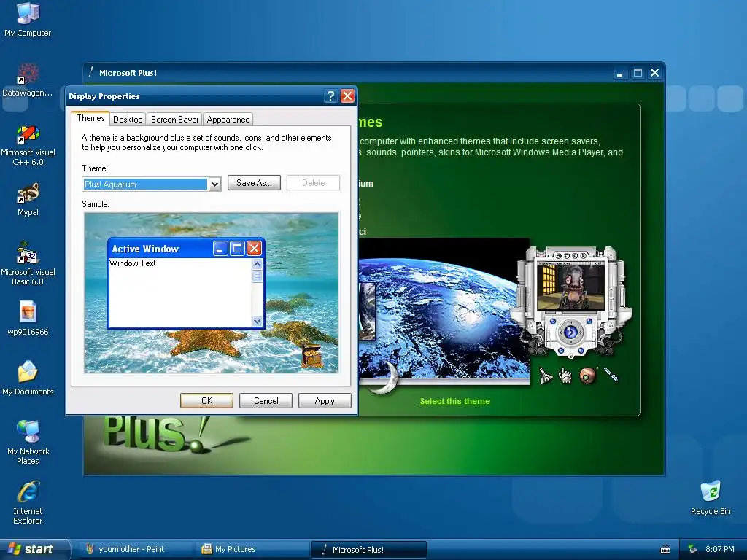The image size is (747, 560).
Task: Select the Microsoft Visual C++ 6.0 icon
Action: tap(28, 145)
